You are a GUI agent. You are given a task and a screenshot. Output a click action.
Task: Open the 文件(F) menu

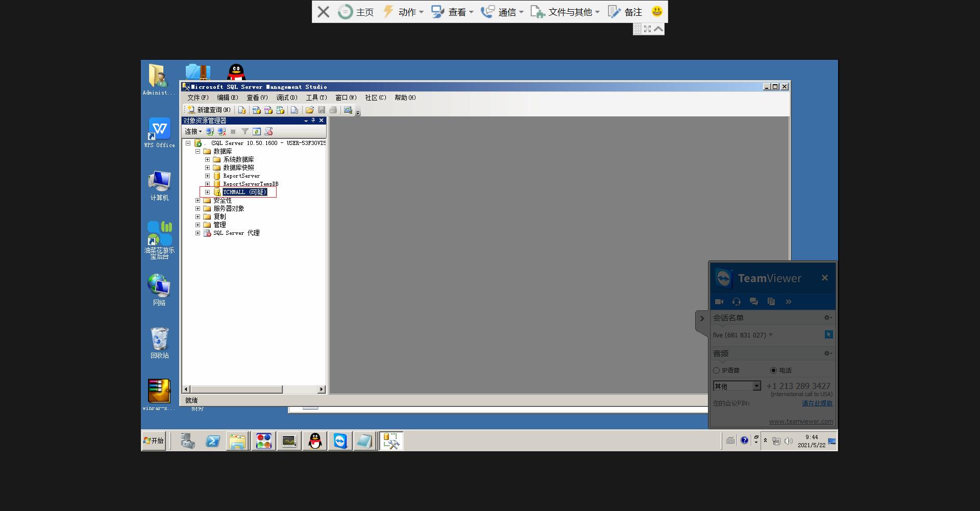tap(198, 98)
